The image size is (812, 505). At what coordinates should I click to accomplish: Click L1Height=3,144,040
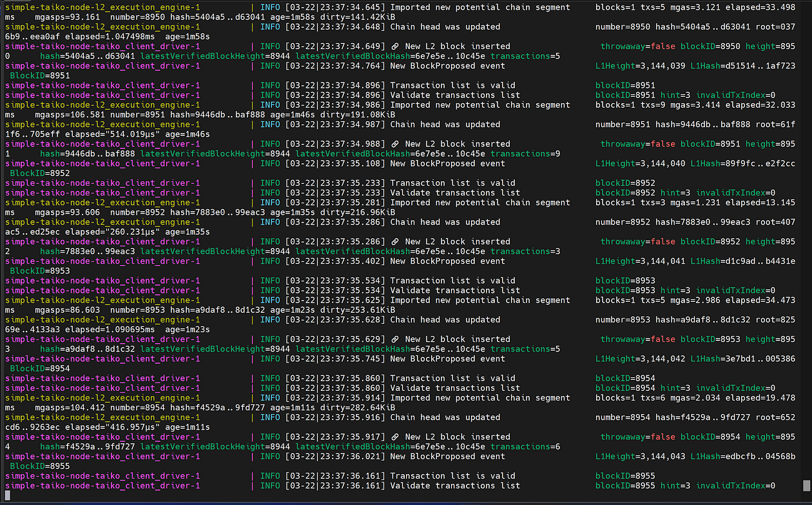pyautogui.click(x=641, y=163)
